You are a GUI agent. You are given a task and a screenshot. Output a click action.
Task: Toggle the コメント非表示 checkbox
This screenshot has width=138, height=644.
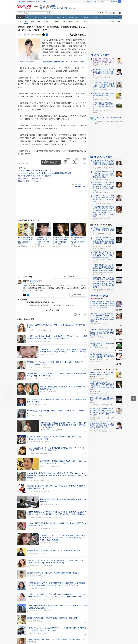(x=75, y=314)
